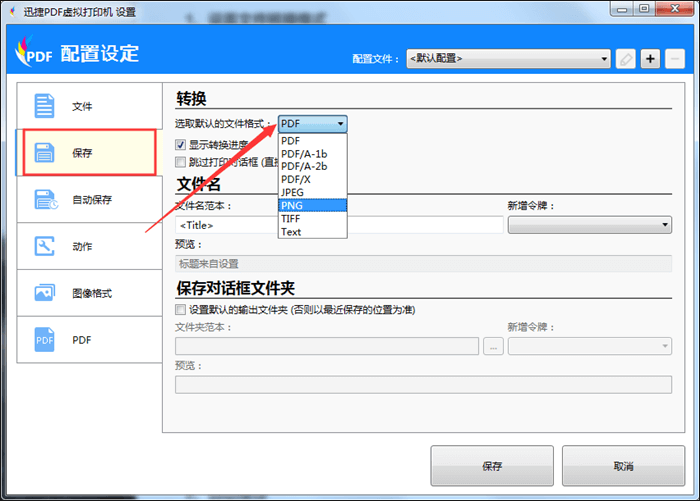Screen dimensions: 700x501
Task: Click the 文件夹范本 input field
Action: 327,346
